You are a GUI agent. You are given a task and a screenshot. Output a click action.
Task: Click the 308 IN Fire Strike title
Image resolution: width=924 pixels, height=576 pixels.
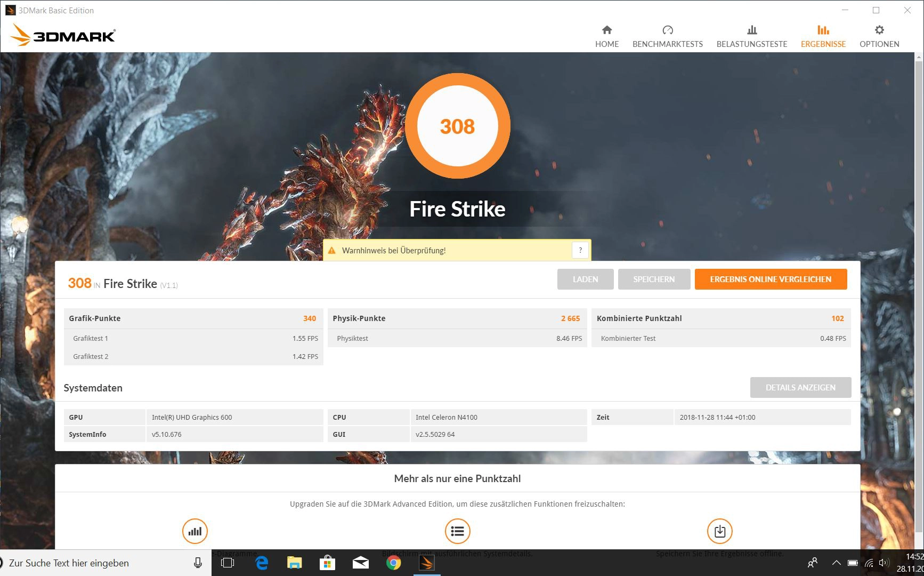[x=123, y=283]
